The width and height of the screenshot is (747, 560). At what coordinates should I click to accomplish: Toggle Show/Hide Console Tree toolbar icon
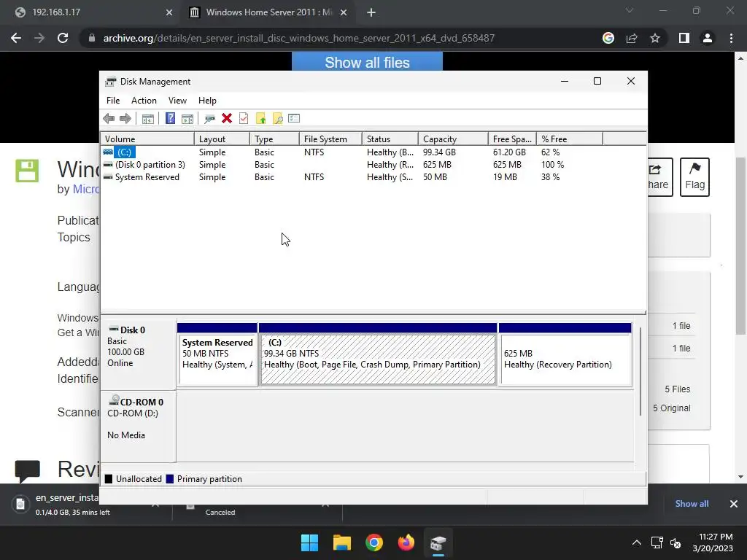[x=147, y=119]
